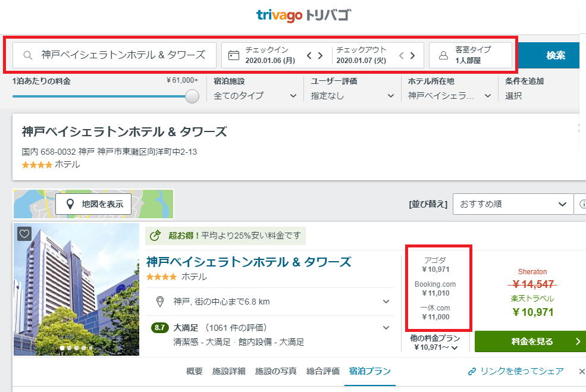The height and width of the screenshot is (392, 586).
Task: Click the hotel address text
Action: click(109, 152)
